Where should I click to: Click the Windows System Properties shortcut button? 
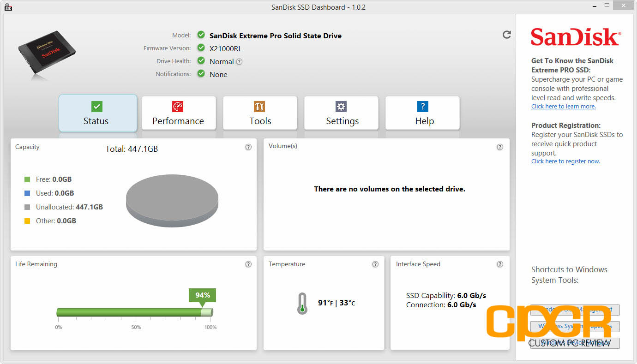(575, 326)
